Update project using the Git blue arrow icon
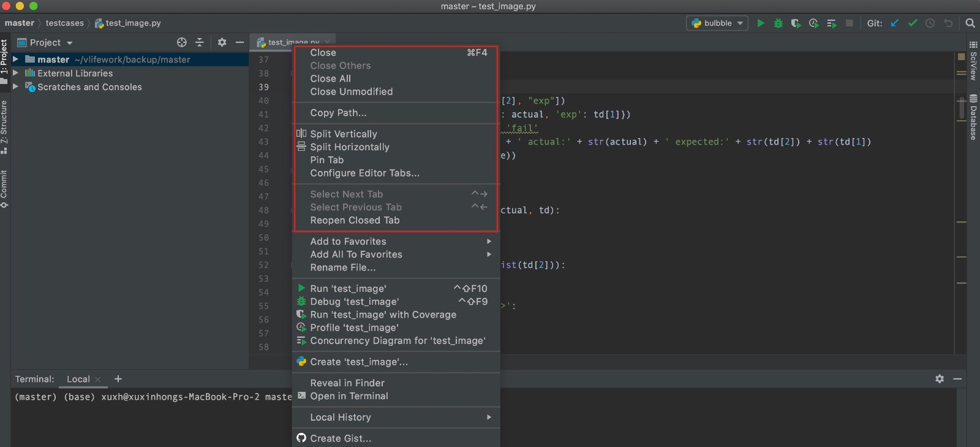This screenshot has width=980, height=447. pos(895,23)
